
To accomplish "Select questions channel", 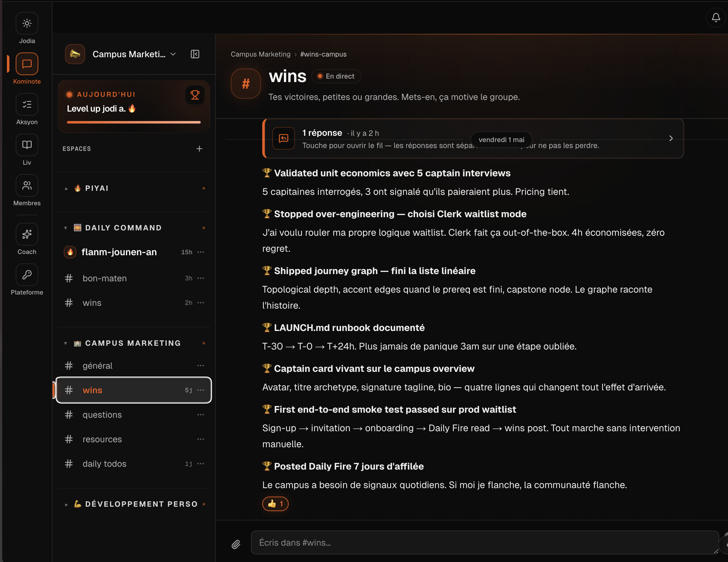I will 134,415.
